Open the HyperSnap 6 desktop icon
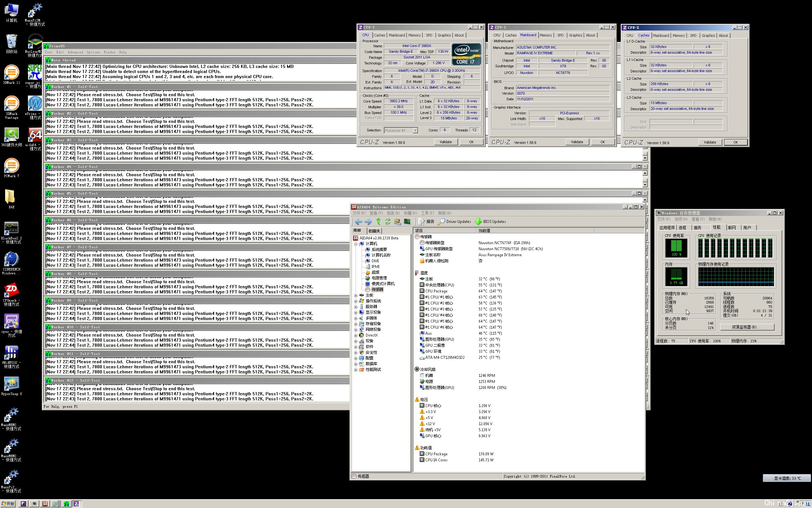Screen dimensions: 812x508 click(x=11, y=386)
